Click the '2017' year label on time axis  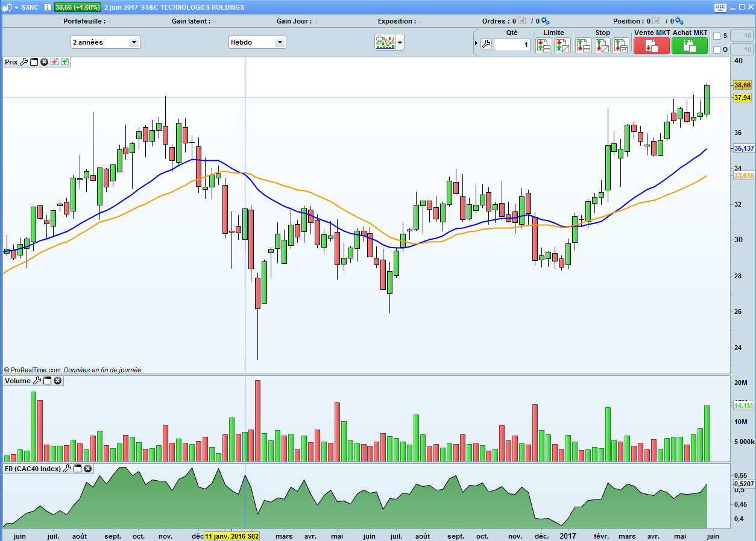[568, 536]
